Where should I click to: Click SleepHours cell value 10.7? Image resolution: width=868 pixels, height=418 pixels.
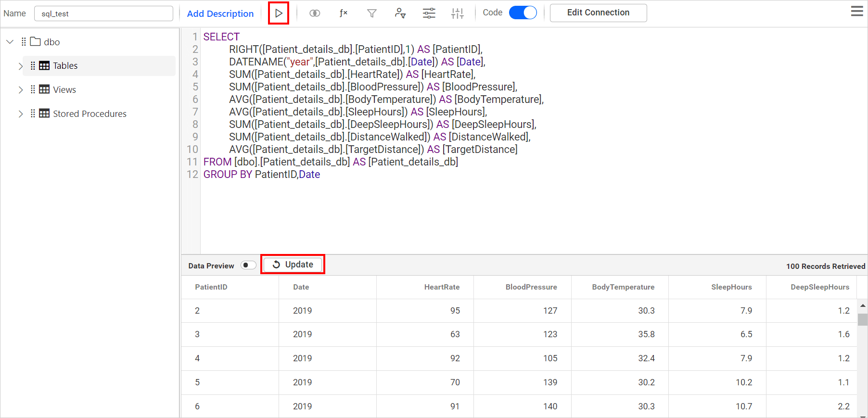(x=744, y=406)
